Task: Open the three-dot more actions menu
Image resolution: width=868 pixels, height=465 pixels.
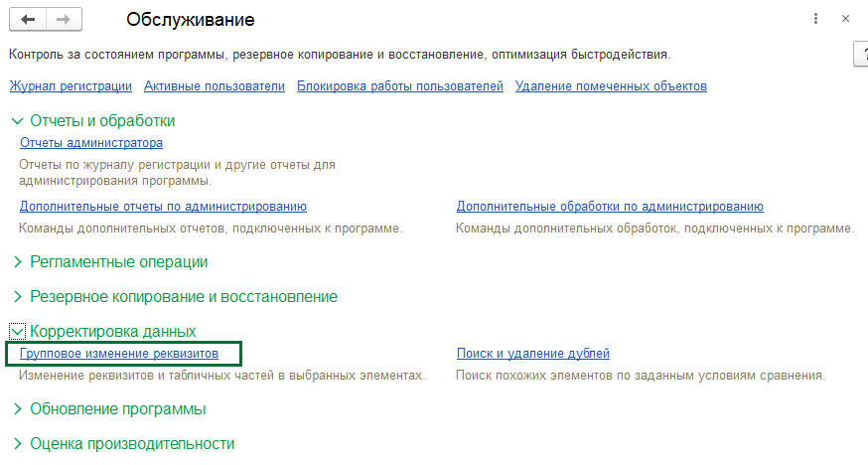Action: tap(815, 19)
